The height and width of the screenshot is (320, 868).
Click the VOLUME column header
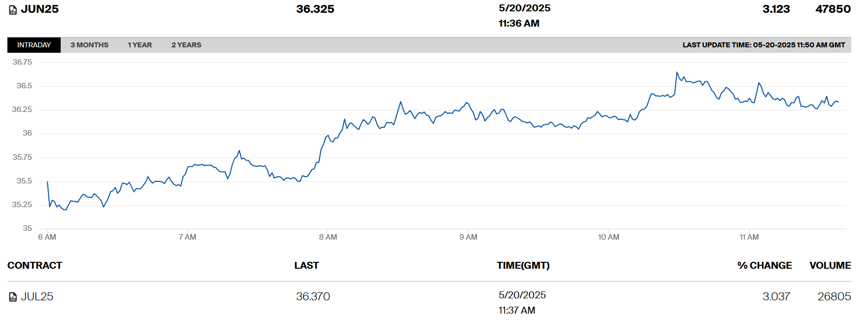830,265
